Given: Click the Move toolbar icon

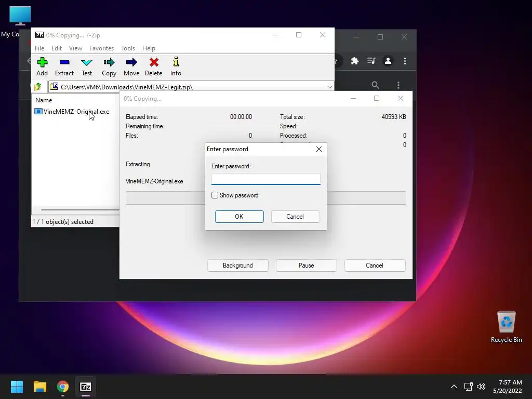Looking at the screenshot, I should tap(131, 66).
